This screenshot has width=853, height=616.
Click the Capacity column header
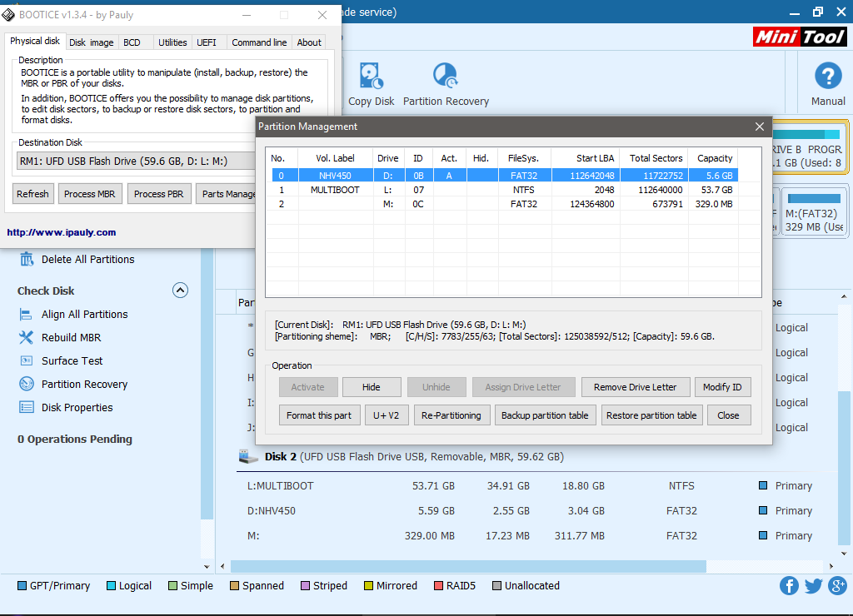point(713,158)
